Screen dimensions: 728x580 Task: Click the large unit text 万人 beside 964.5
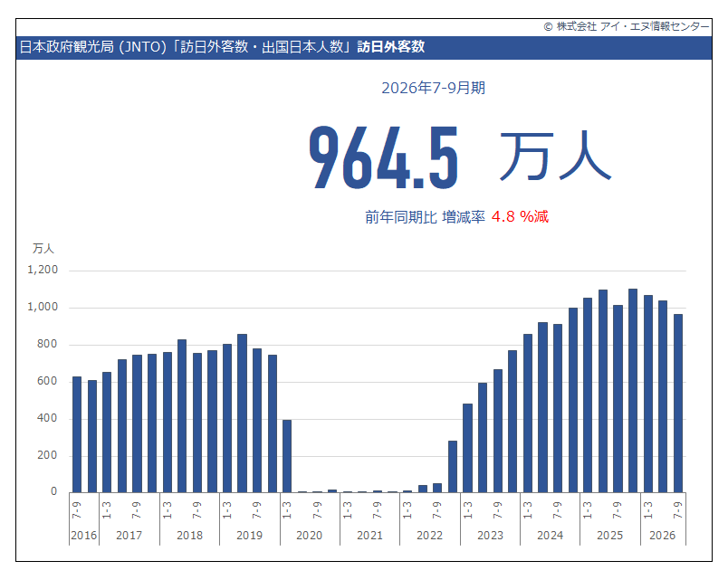[x=555, y=156]
